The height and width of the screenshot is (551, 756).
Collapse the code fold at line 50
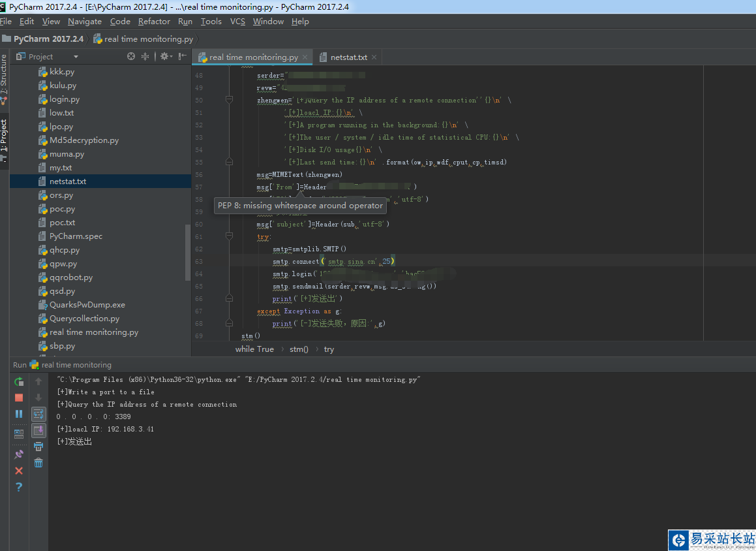[229, 100]
